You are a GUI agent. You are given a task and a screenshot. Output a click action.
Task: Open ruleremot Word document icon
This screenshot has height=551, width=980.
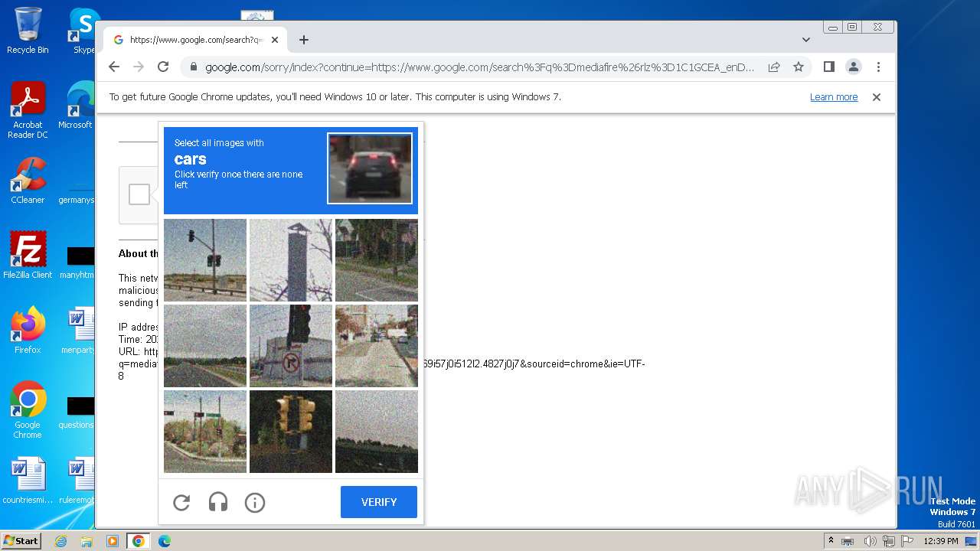(78, 481)
